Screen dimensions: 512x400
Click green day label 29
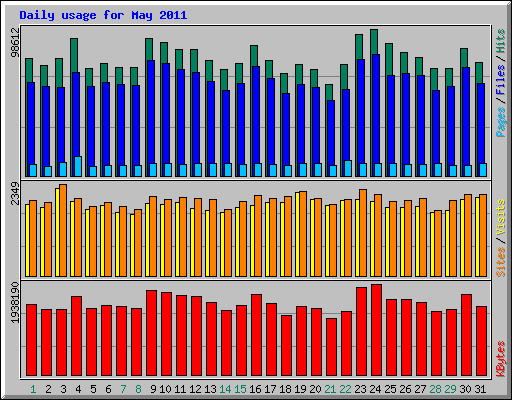450,389
